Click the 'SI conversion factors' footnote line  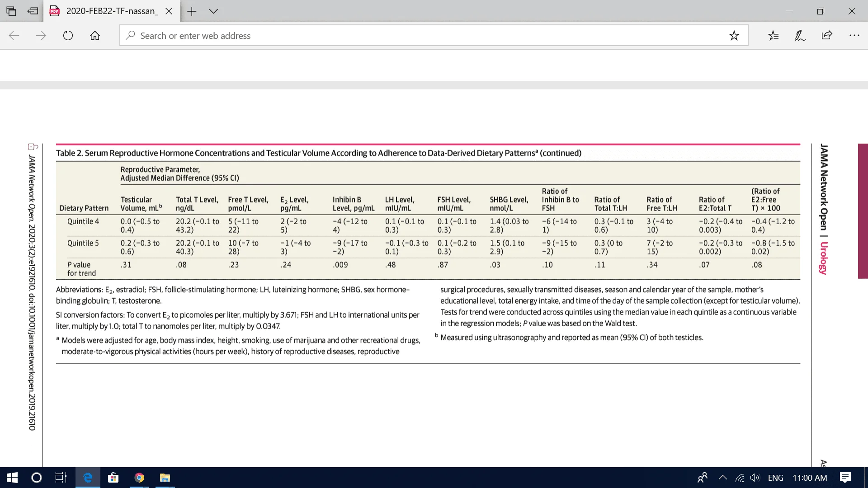[x=238, y=320]
